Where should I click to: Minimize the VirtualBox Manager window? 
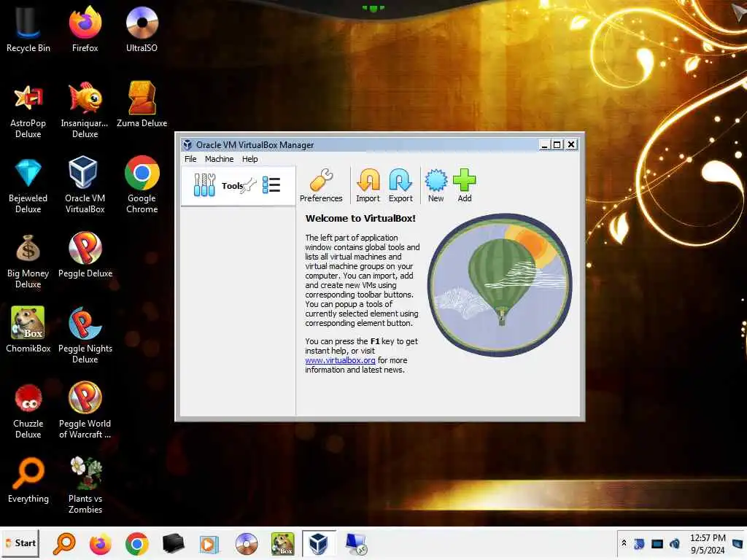(x=544, y=145)
